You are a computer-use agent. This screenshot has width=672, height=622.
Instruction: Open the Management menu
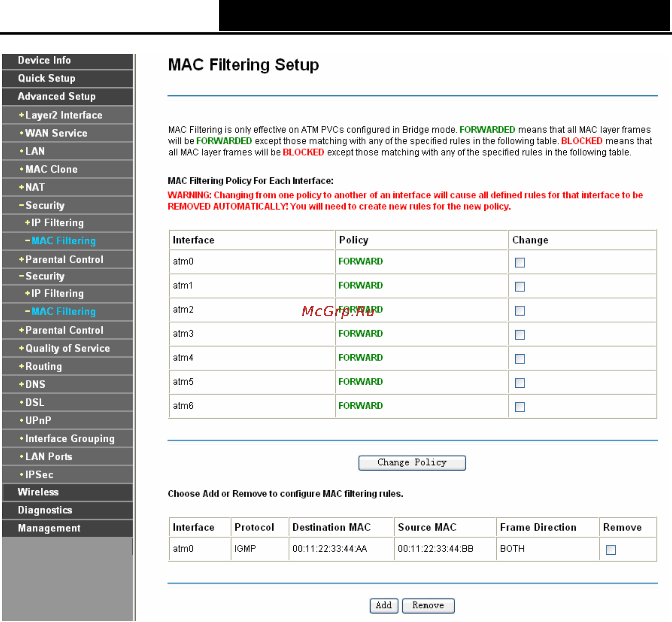68,528
